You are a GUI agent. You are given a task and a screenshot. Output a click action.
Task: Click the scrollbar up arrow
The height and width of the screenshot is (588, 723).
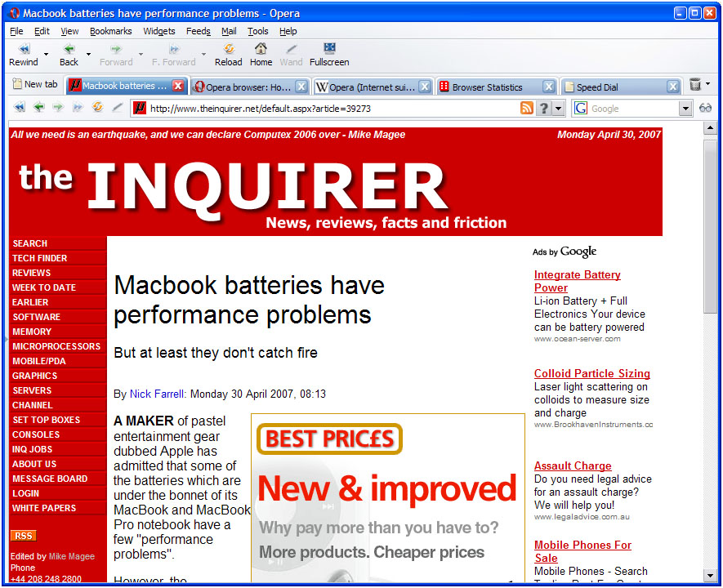click(710, 128)
